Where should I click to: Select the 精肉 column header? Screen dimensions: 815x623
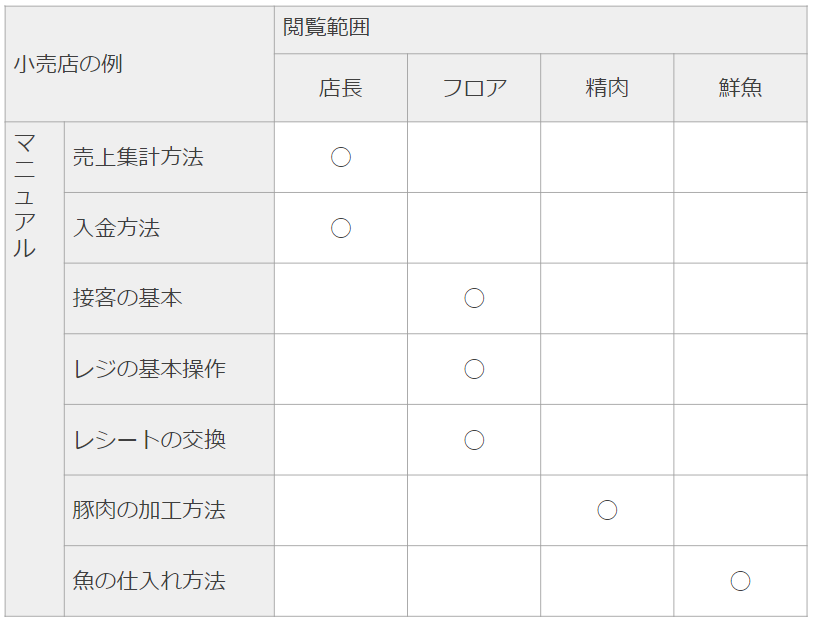click(x=607, y=88)
